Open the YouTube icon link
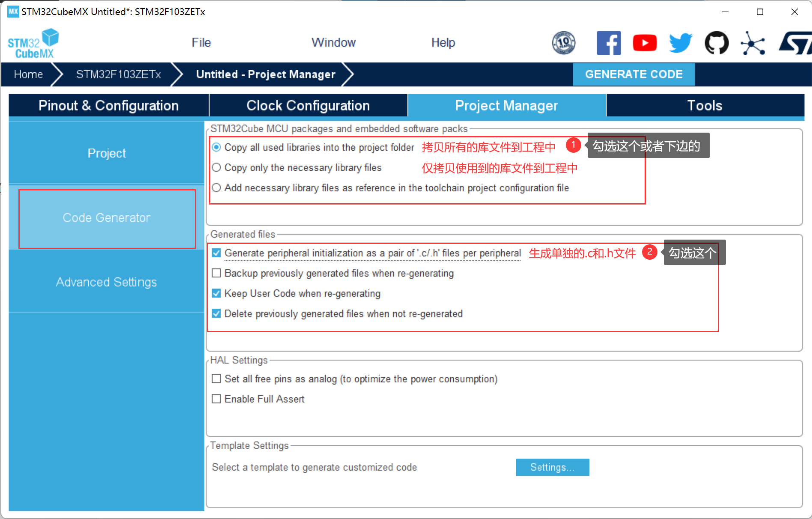 (x=644, y=43)
